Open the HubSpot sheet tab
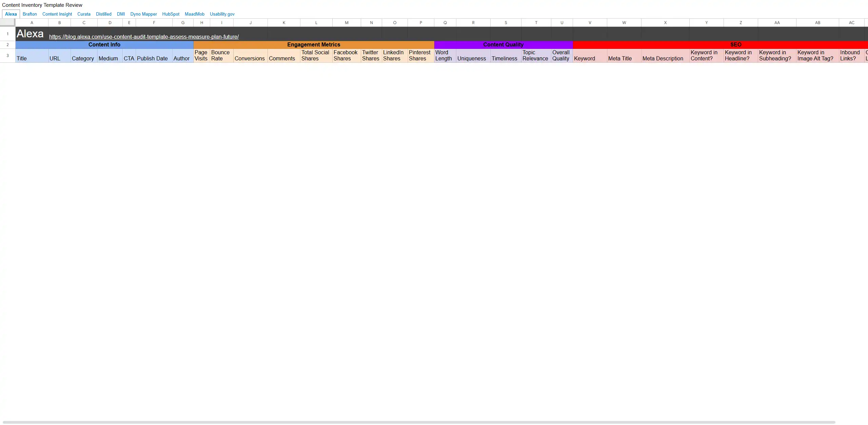868x425 pixels. (x=171, y=14)
